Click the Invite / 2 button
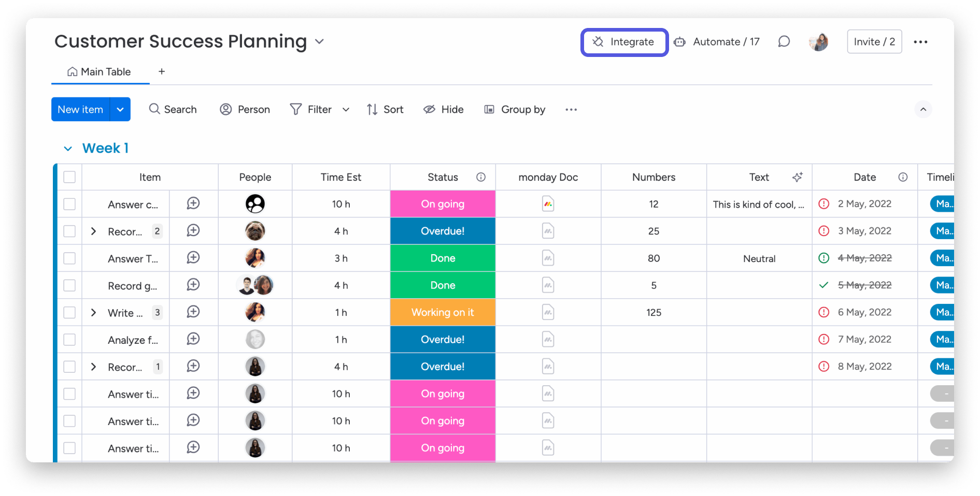Screen dimensions: 980x496 point(874,41)
